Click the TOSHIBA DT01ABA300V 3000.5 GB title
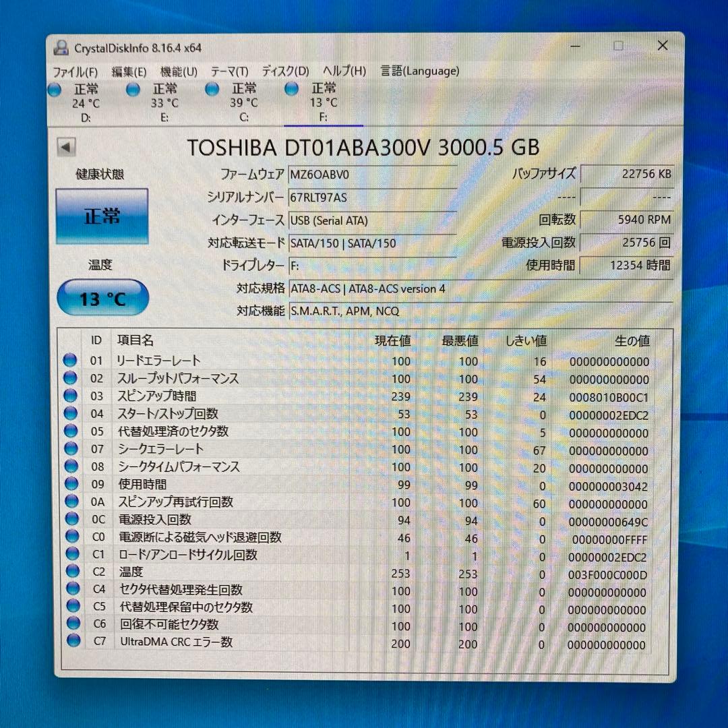This screenshot has height=728, width=728. click(x=363, y=148)
